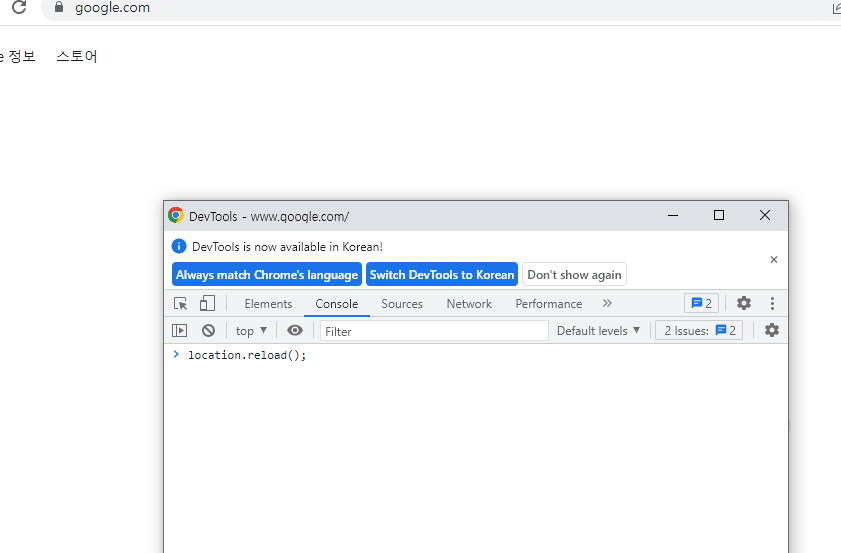Click the console prompt arrow
The width and height of the screenshot is (841, 553).
pyautogui.click(x=176, y=354)
